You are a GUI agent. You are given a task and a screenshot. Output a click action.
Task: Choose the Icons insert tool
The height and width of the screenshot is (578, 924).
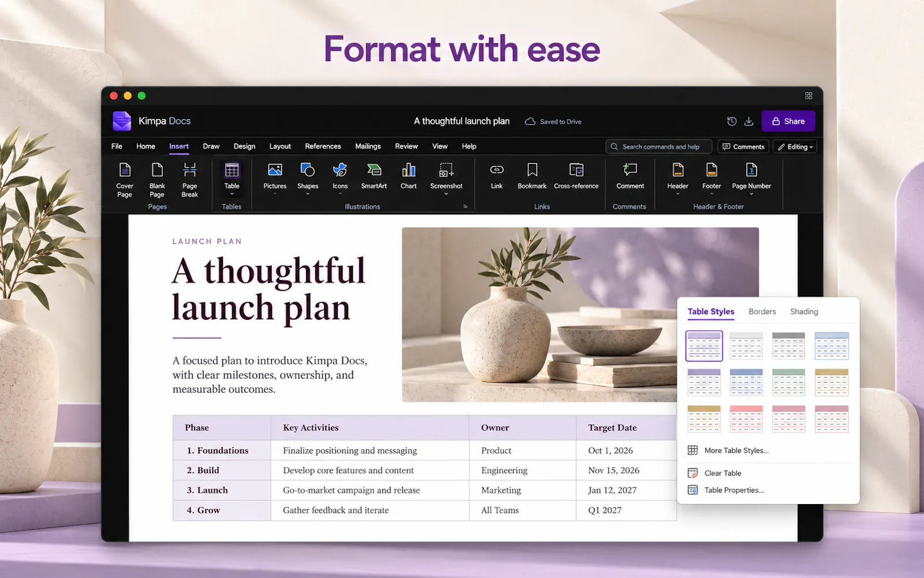[340, 178]
